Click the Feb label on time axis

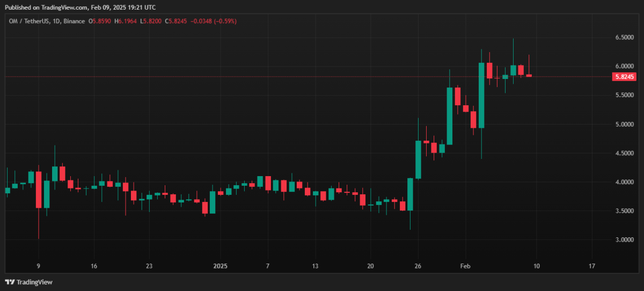point(465,266)
